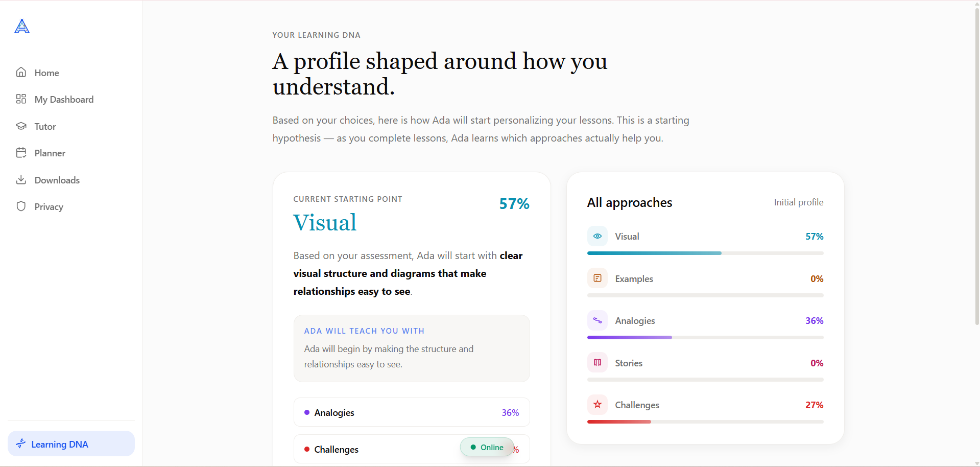This screenshot has width=980, height=467.
Task: Click the My Dashboard grid icon
Action: (x=21, y=99)
